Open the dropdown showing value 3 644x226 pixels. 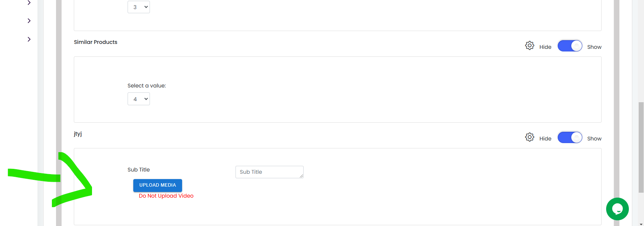139,7
